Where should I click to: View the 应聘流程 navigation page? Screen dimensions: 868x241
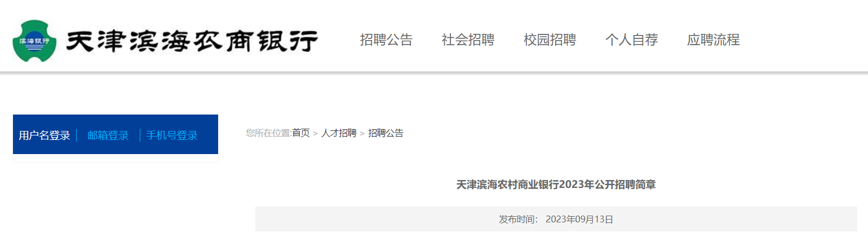pyautogui.click(x=713, y=40)
